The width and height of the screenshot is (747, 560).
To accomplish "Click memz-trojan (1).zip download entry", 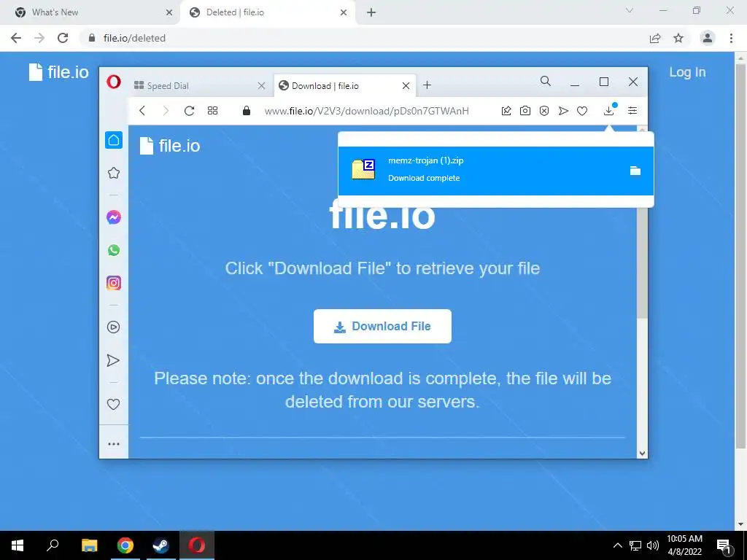I will (495, 171).
